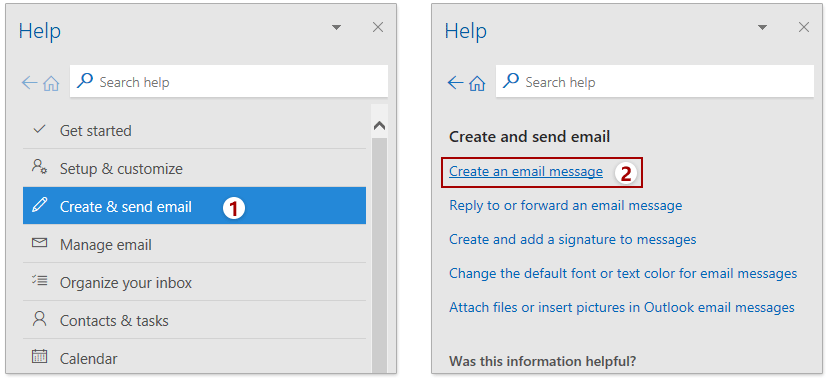Click the envelope icon beside Manage email
This screenshot has height=378, width=828.
click(x=39, y=243)
